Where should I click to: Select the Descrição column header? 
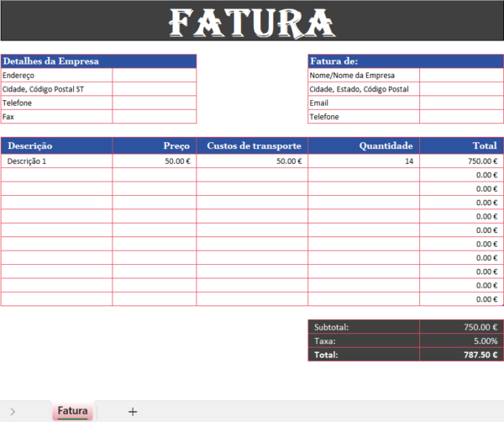[x=57, y=145]
